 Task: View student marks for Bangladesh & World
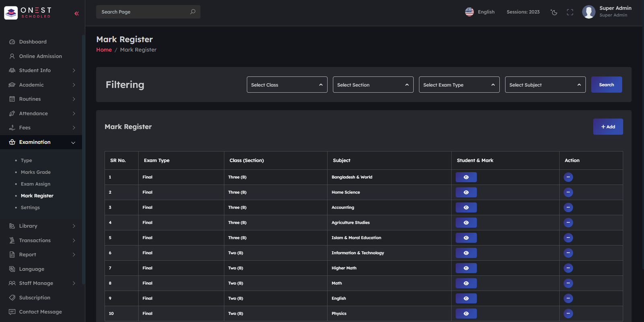coord(466,177)
